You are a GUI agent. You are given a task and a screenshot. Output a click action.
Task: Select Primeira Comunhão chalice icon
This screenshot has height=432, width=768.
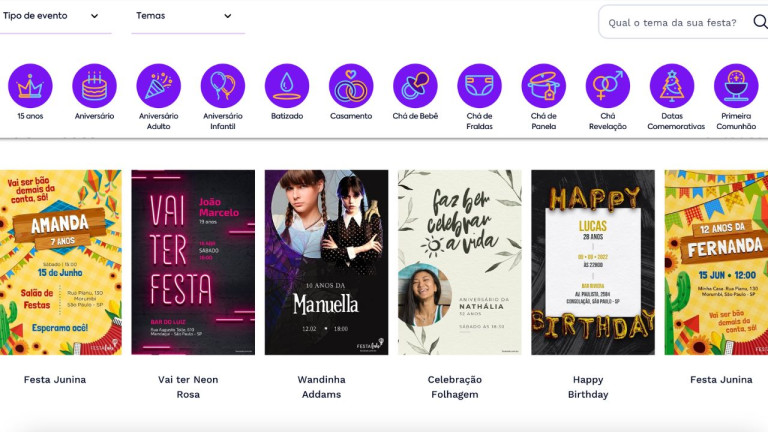coord(736,86)
